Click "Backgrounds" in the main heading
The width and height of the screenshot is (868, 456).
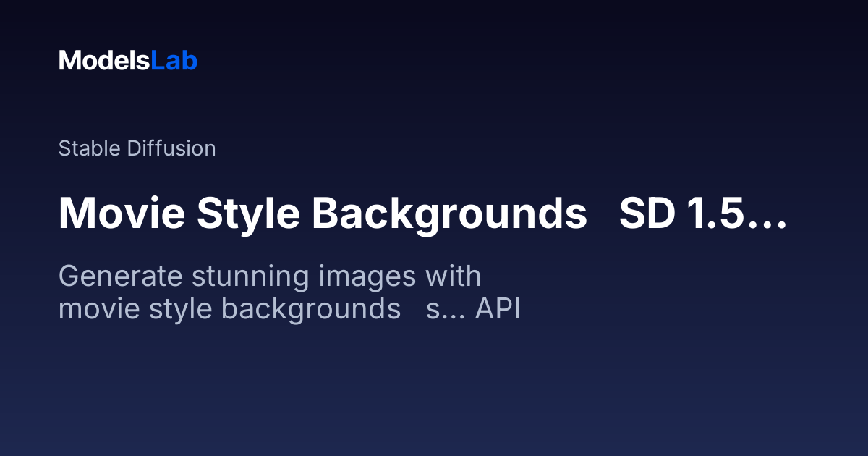coord(449,214)
